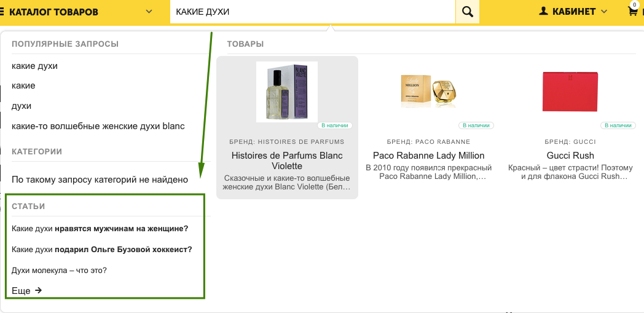Open the shopping cart icon
The image size is (644, 313).
(x=633, y=11)
